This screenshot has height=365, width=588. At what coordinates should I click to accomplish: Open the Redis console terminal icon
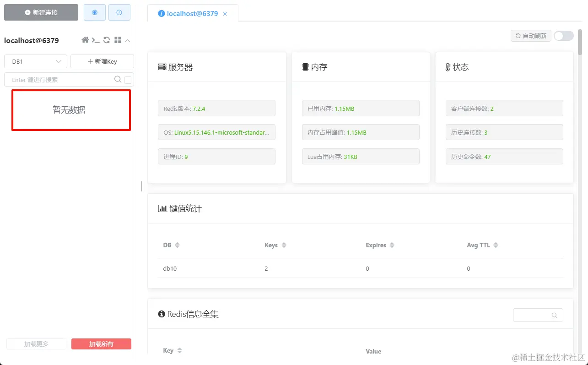point(96,40)
